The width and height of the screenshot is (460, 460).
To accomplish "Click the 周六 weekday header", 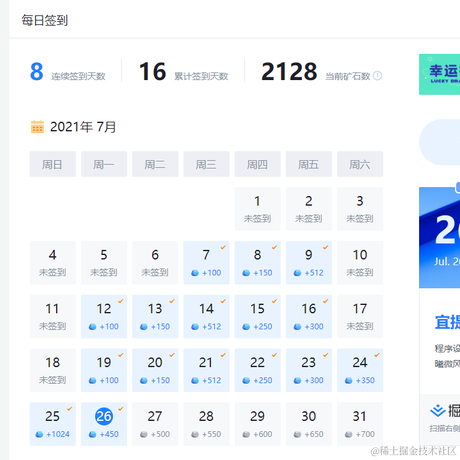I will click(x=360, y=164).
